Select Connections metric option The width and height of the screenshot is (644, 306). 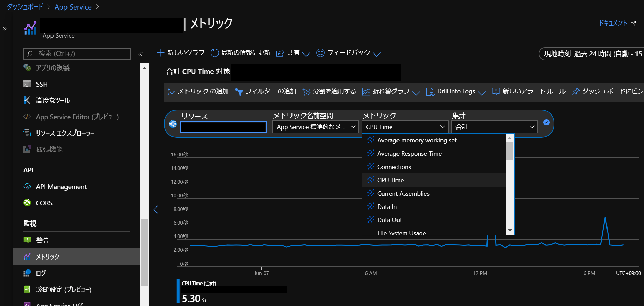click(x=434, y=167)
